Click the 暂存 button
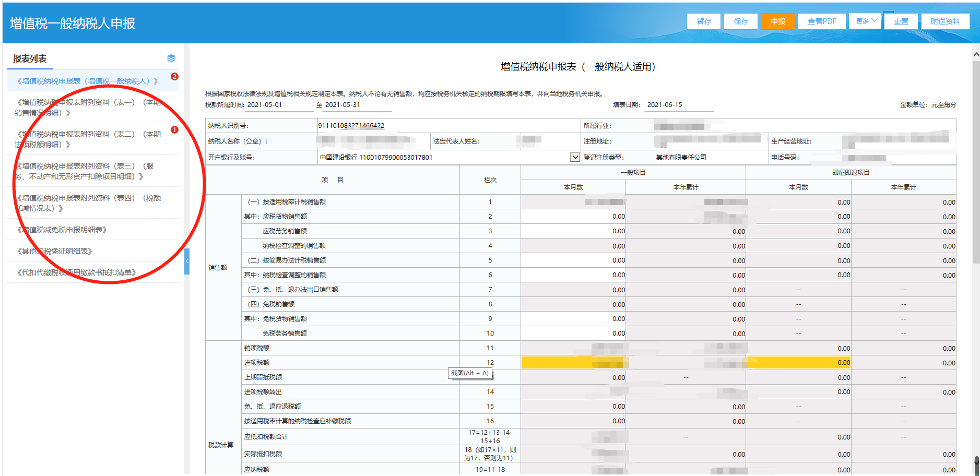Viewport: 980px width, 476px height. click(x=704, y=21)
